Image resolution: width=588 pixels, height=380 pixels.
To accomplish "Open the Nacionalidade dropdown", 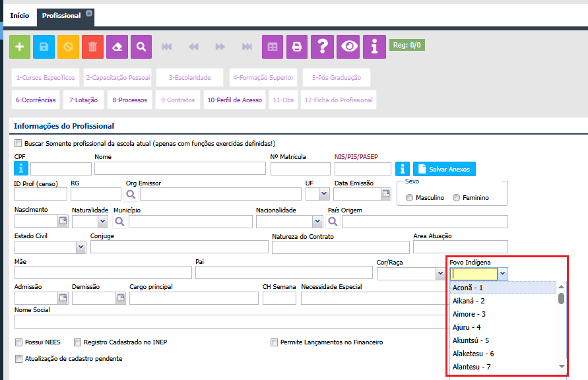I will pyautogui.click(x=317, y=221).
